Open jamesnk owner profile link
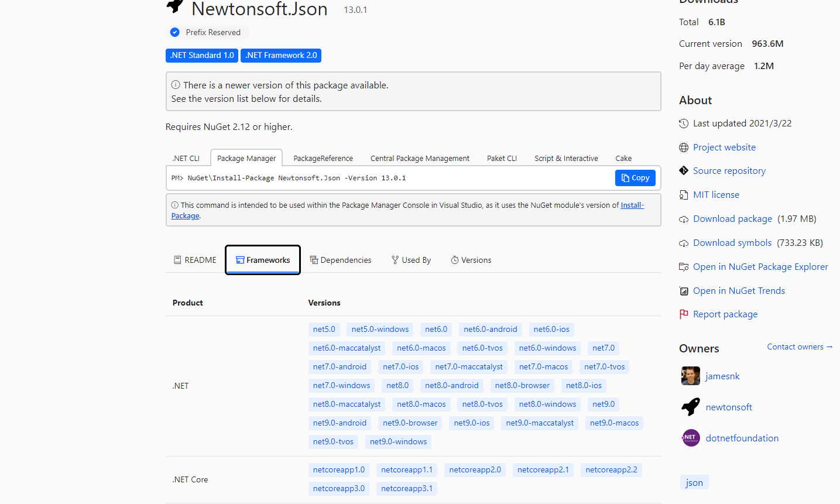This screenshot has height=504, width=840. [722, 376]
